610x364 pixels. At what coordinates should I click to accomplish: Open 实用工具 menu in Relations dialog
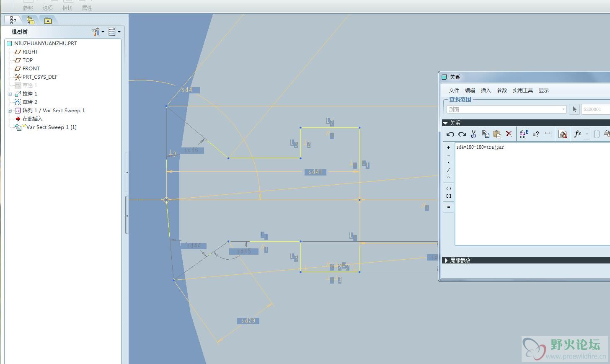(x=522, y=90)
